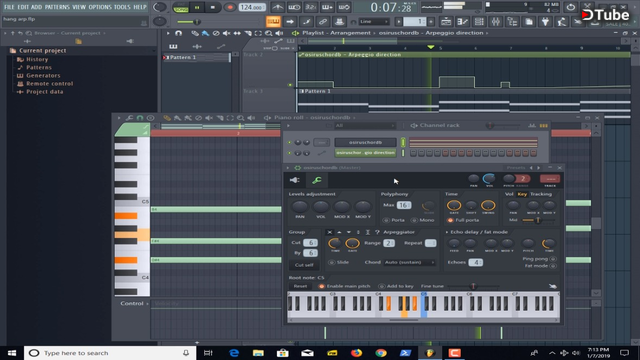This screenshot has width=640, height=360.
Task: Expand the Project data folder
Action: (x=44, y=92)
